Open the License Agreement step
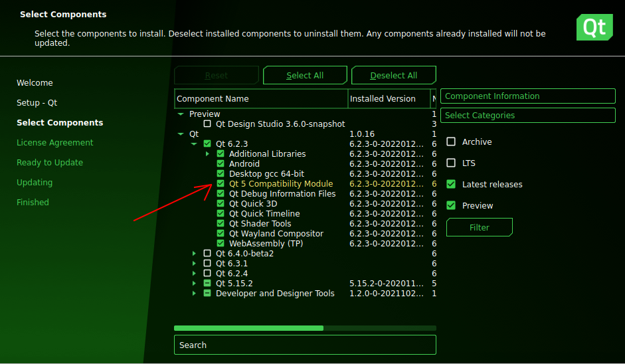Image resolution: width=625 pixels, height=364 pixels. (x=54, y=142)
